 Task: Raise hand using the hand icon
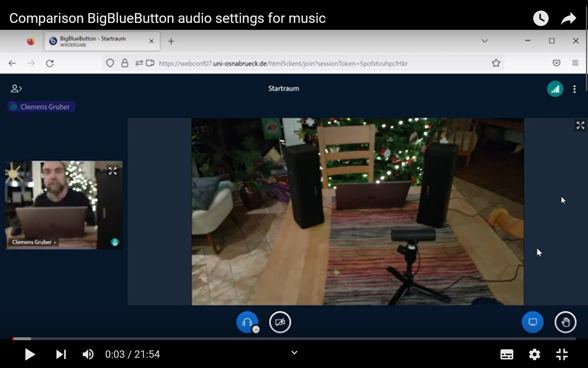point(566,322)
